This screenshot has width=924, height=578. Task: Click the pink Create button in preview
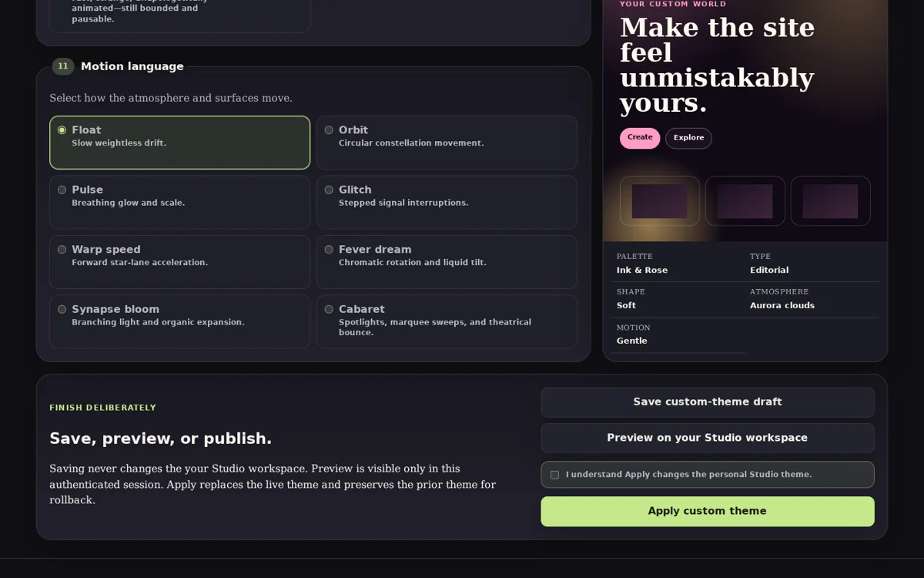(x=640, y=138)
